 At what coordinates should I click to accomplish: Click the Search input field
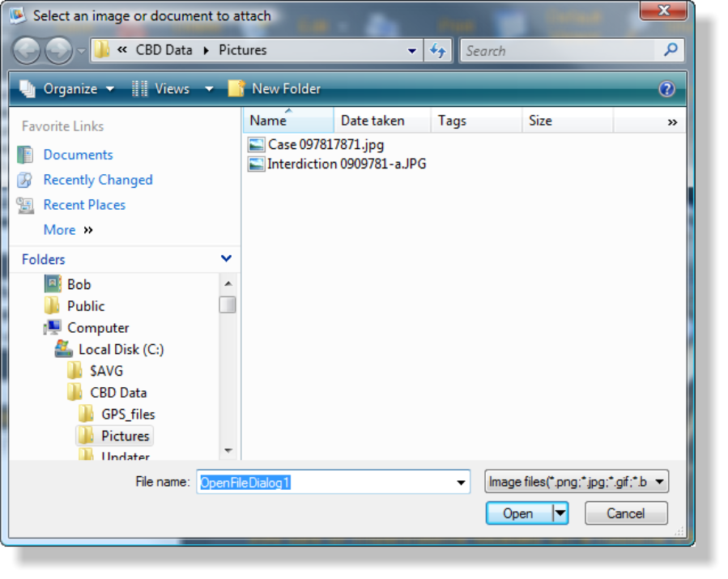click(559, 50)
